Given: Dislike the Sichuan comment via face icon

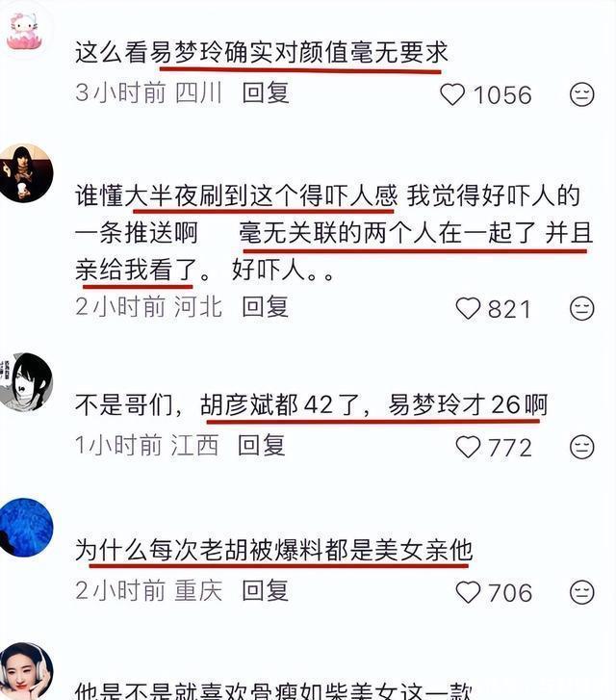Looking at the screenshot, I should (581, 94).
